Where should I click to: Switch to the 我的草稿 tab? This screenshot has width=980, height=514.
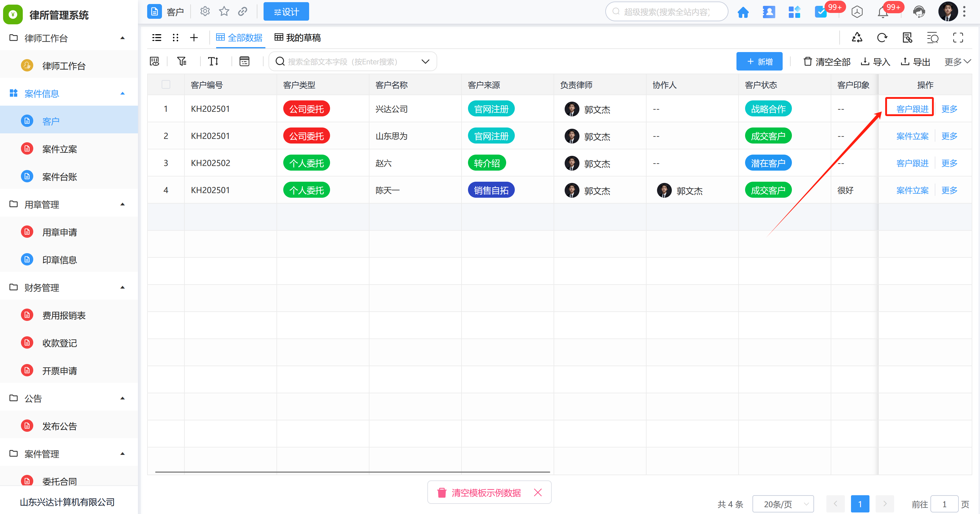coord(298,38)
